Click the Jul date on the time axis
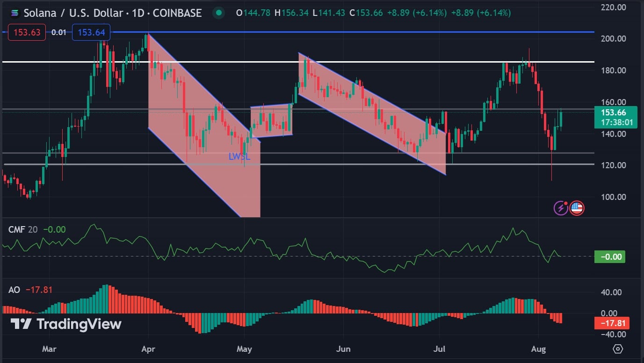The width and height of the screenshot is (644, 363). 439,349
